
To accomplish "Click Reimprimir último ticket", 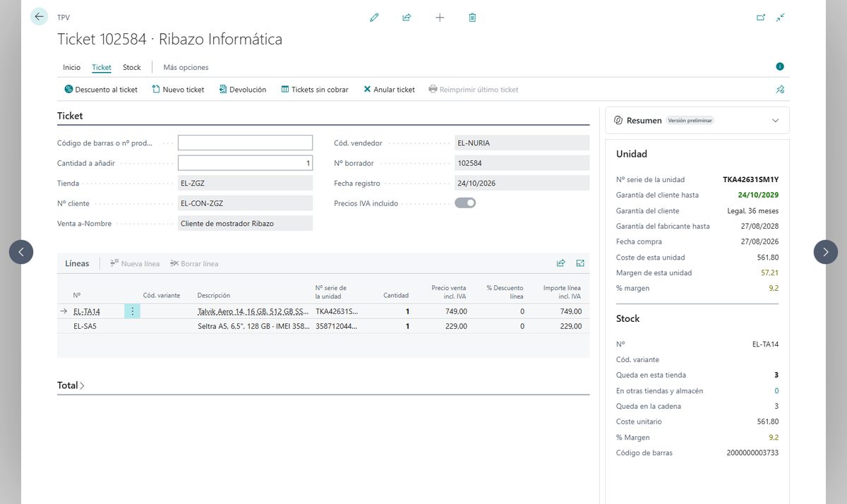I will [x=474, y=90].
